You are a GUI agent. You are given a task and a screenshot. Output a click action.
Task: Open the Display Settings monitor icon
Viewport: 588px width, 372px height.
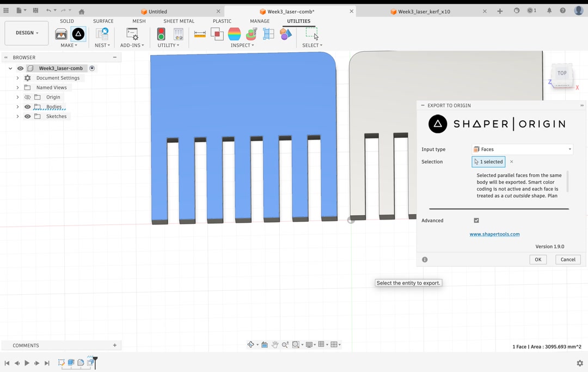309,344
